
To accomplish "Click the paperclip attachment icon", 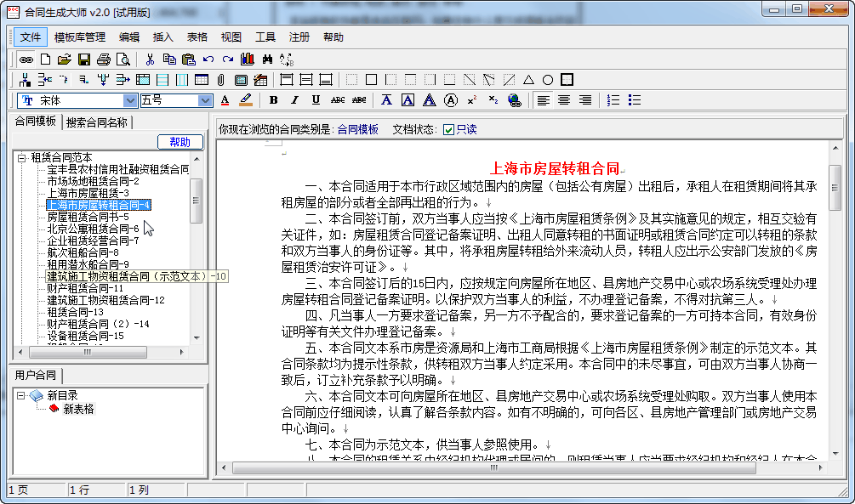I will point(220,80).
